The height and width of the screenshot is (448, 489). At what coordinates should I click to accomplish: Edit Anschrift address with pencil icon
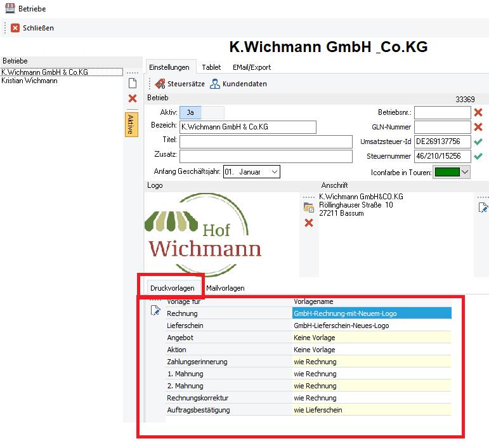click(x=483, y=208)
